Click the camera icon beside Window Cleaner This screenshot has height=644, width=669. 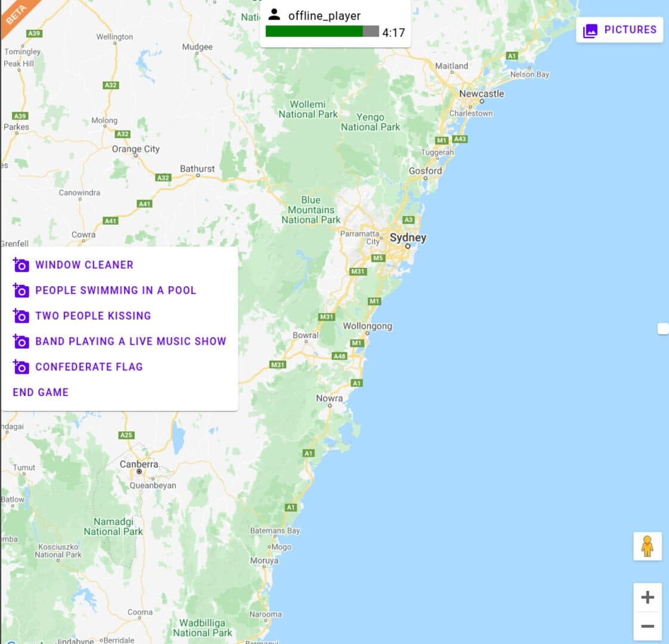pyautogui.click(x=21, y=265)
